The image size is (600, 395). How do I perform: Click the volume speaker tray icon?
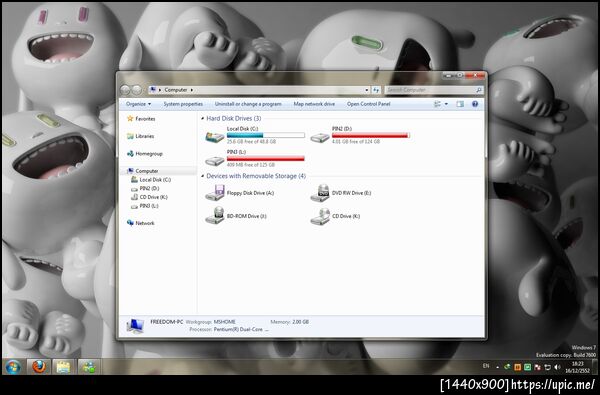[x=557, y=367]
